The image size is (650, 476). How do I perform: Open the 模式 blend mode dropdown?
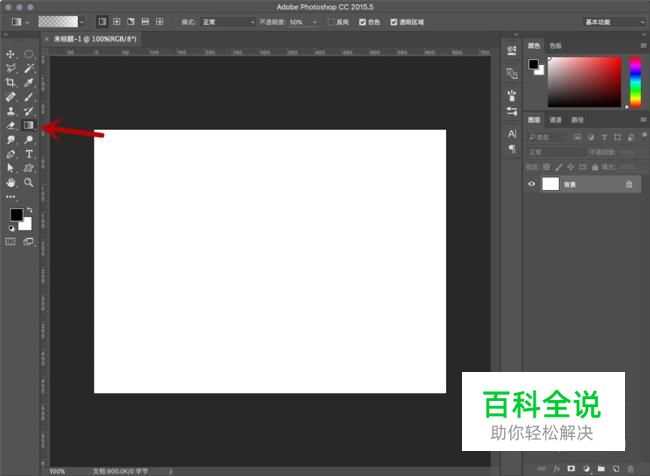pos(229,21)
